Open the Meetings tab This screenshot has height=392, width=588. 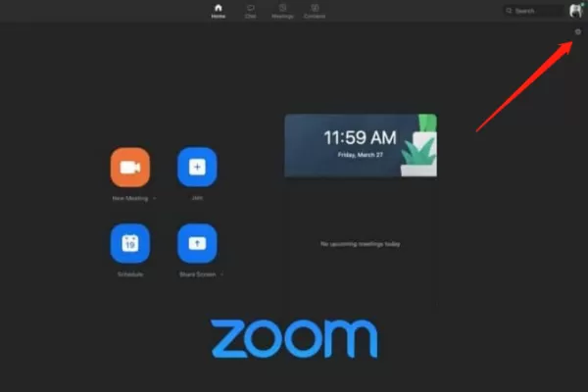282,11
